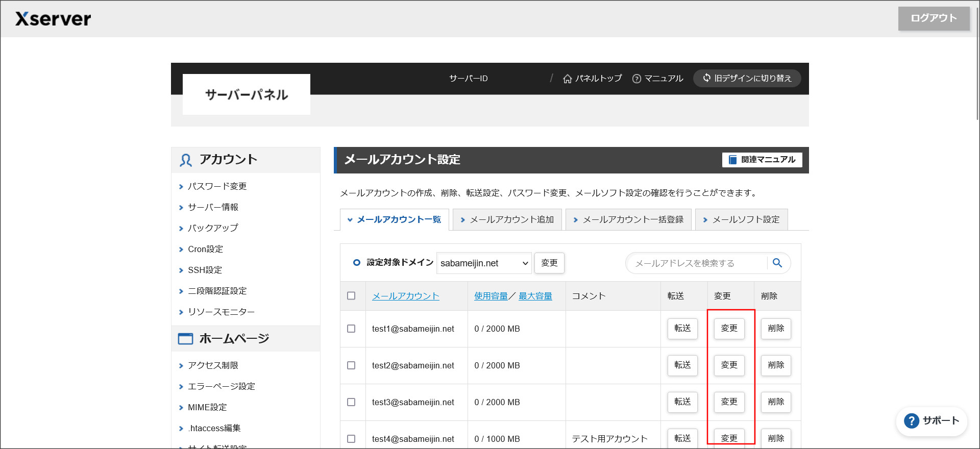Open マニュアル link in top bar
980x449 pixels.
657,79
